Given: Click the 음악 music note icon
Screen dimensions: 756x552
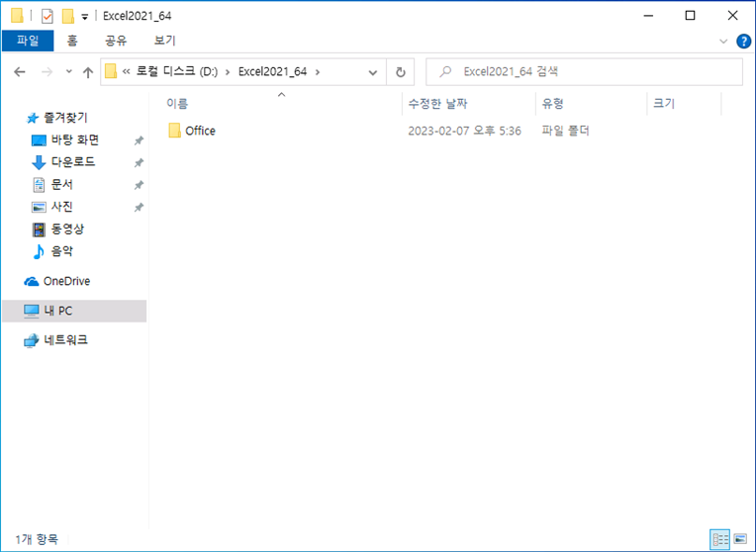Looking at the screenshot, I should 39,251.
